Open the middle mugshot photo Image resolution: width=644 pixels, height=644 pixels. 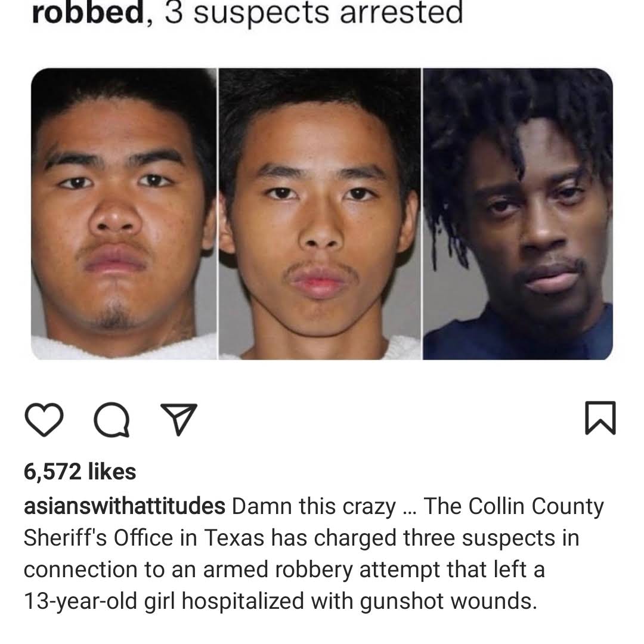coord(320,214)
